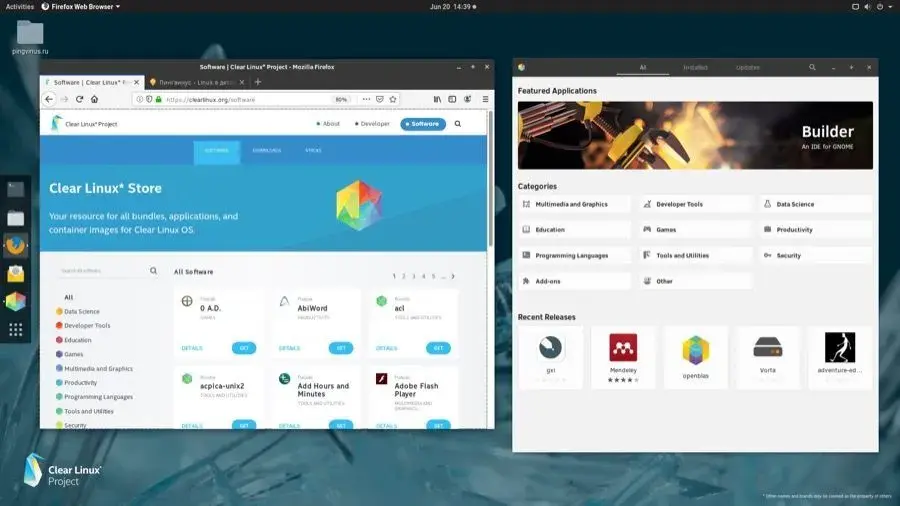Viewport: 900px width, 506px height.
Task: Reload the page in Firefox
Action: [x=79, y=99]
